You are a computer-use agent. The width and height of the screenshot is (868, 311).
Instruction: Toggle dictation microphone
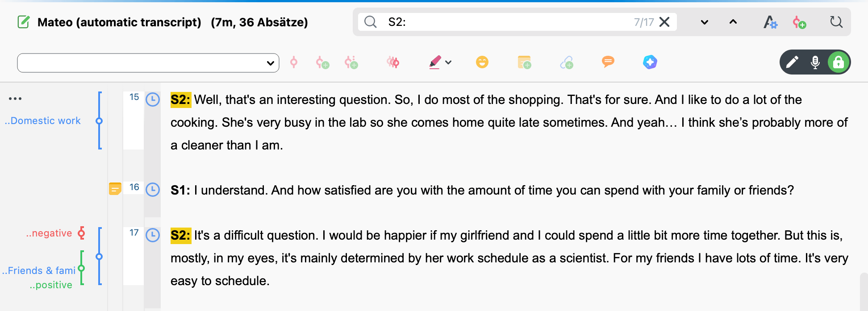point(815,62)
